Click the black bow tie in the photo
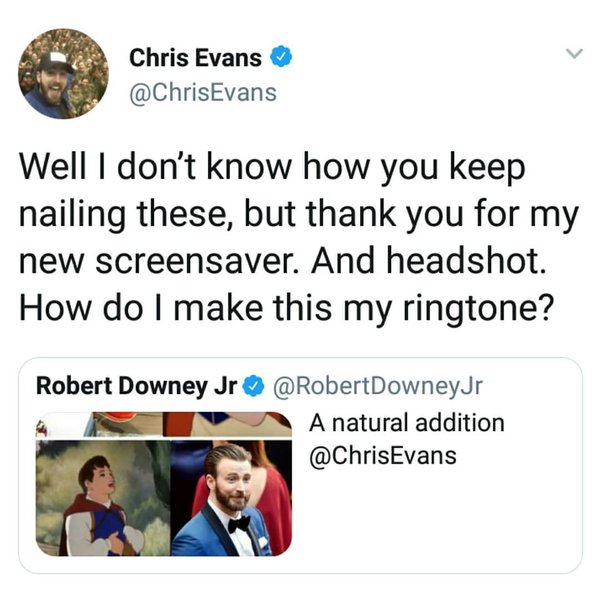This screenshot has width=600, height=600. (x=239, y=524)
